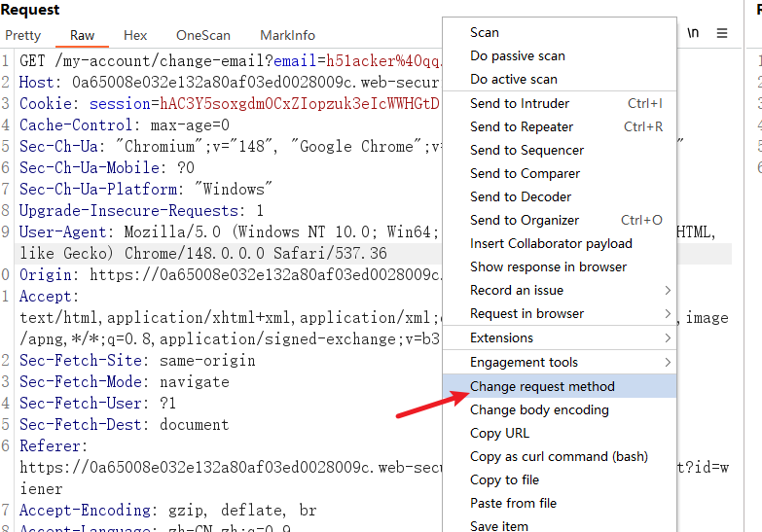Click the Sec-Ch-Ua header line
762x532 pixels.
[x=230, y=146]
